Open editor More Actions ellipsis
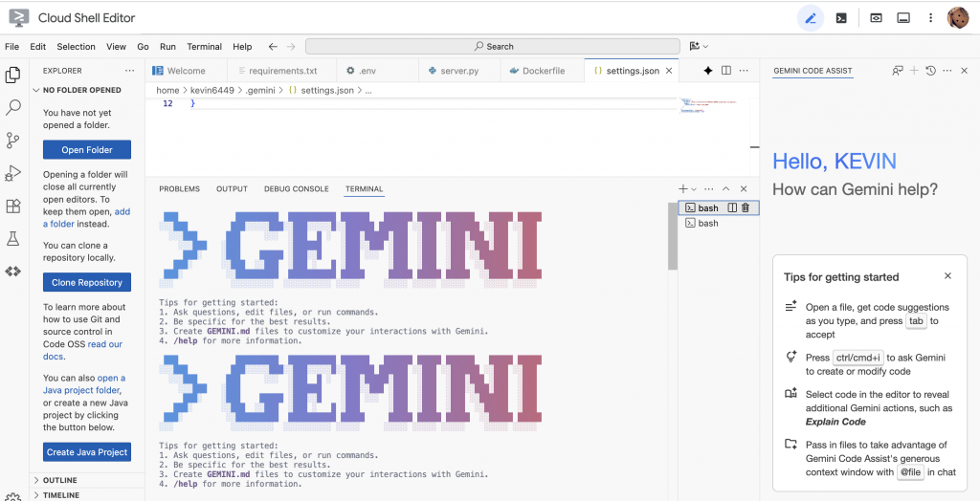The width and height of the screenshot is (980, 501). tap(744, 71)
